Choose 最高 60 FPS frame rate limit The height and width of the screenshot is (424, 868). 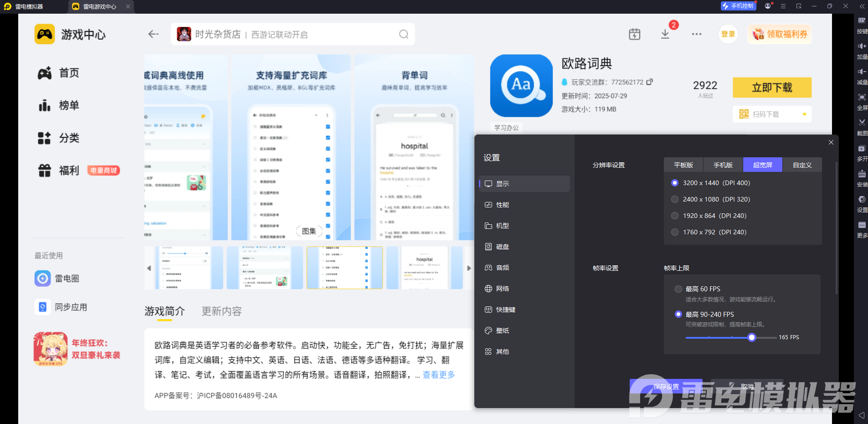point(678,289)
